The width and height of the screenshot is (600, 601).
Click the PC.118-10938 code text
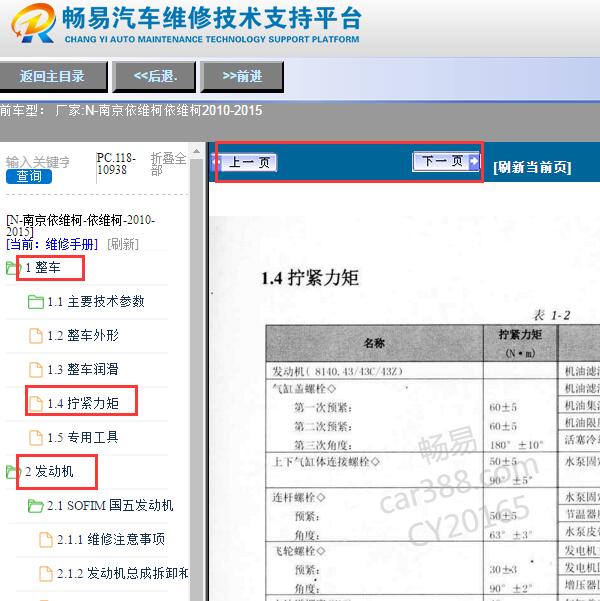pos(116,163)
